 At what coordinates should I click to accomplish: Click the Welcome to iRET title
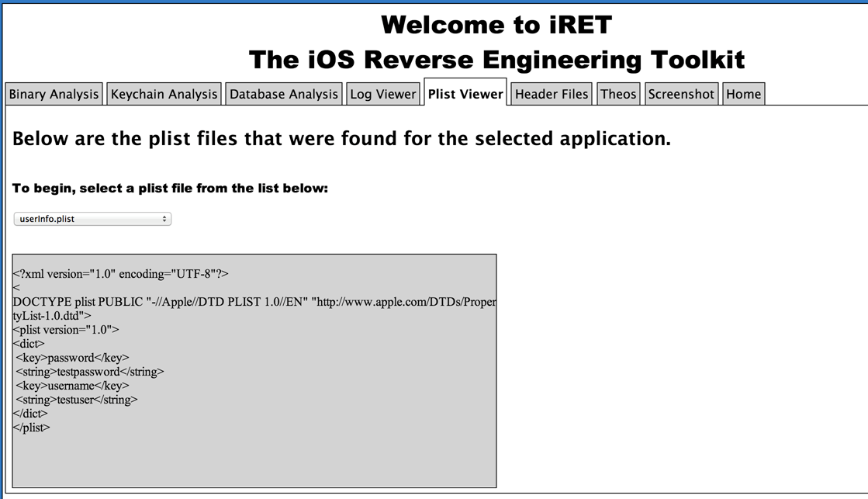point(496,25)
